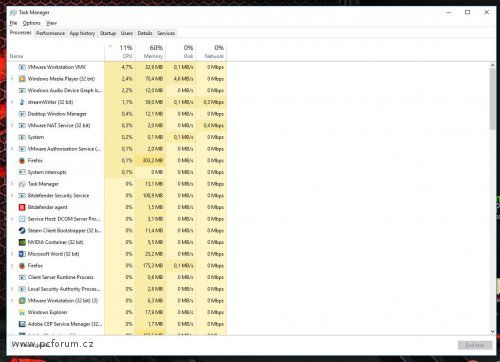Open the File menu
500x362 pixels.
pos(13,23)
